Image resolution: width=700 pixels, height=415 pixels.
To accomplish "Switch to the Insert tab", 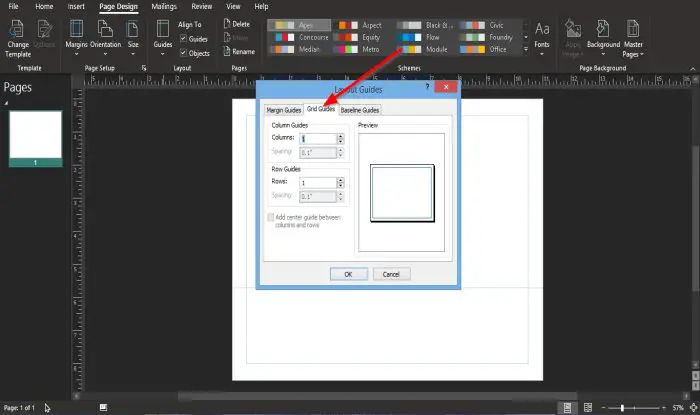I will (x=76, y=6).
